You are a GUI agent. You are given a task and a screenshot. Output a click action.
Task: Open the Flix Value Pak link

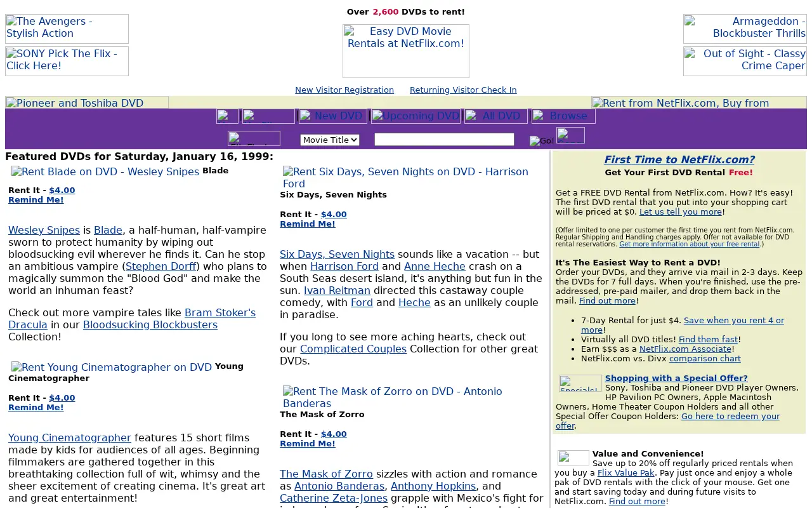pos(626,472)
